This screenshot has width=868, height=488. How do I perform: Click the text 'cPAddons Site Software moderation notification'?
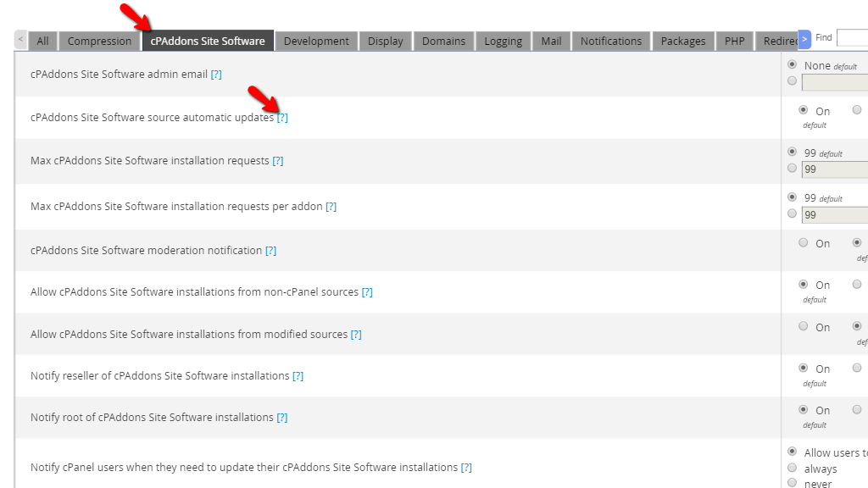pos(146,250)
